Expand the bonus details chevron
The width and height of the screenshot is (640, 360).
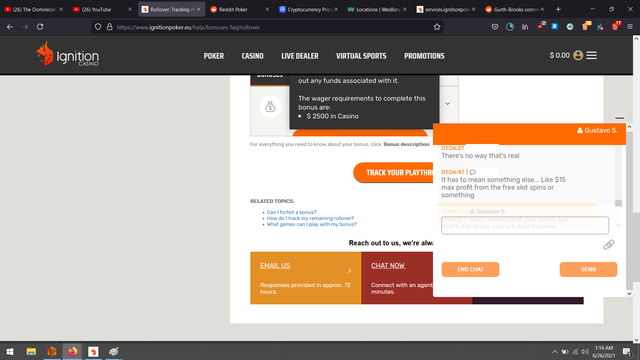[447, 104]
